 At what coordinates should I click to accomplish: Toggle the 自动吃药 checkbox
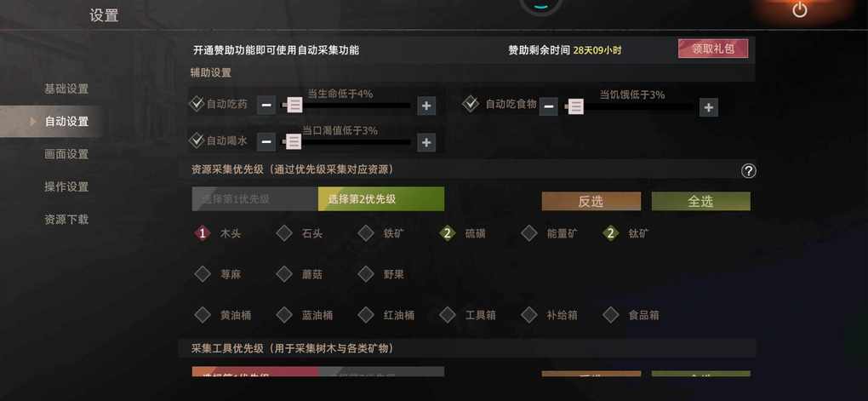point(197,103)
